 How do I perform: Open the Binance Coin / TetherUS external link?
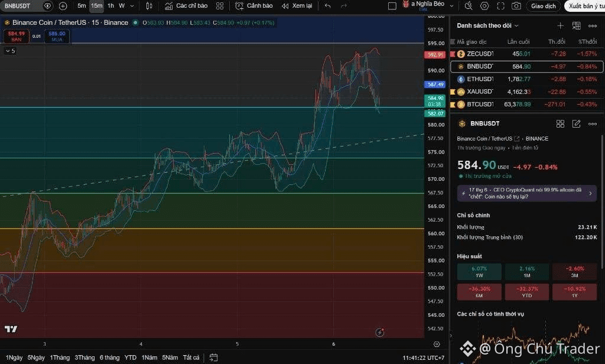click(516, 139)
